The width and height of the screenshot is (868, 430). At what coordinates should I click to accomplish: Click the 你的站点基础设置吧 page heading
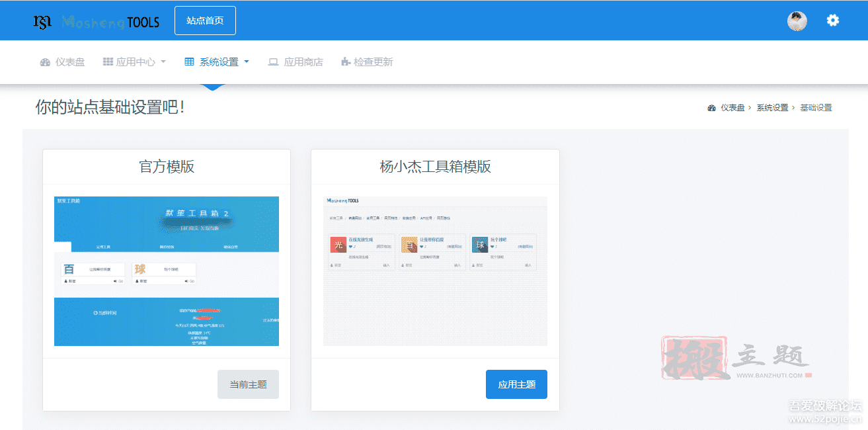coord(110,107)
